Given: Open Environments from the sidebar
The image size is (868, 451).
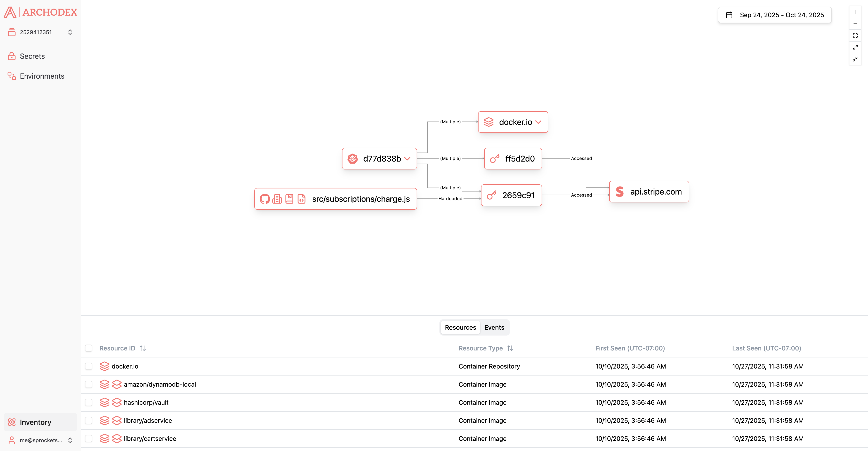Looking at the screenshot, I should 42,76.
